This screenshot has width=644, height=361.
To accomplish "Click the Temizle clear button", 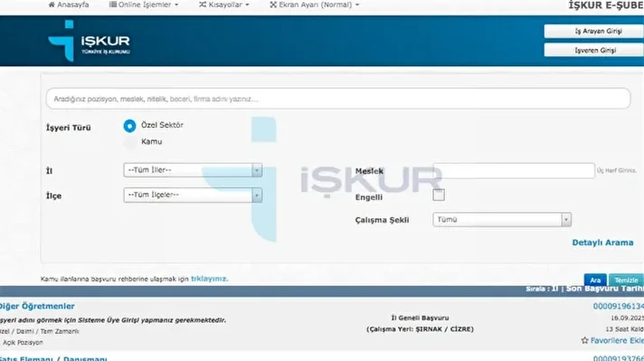I will coord(626,280).
